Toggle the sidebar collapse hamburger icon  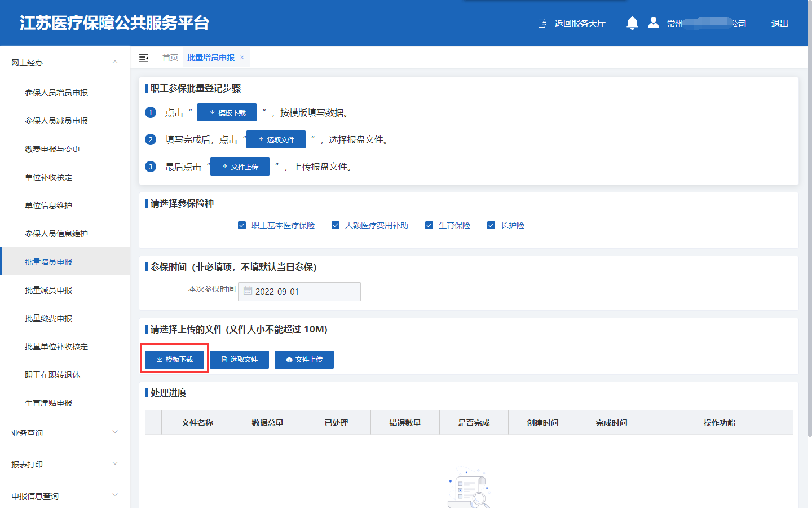tap(144, 58)
